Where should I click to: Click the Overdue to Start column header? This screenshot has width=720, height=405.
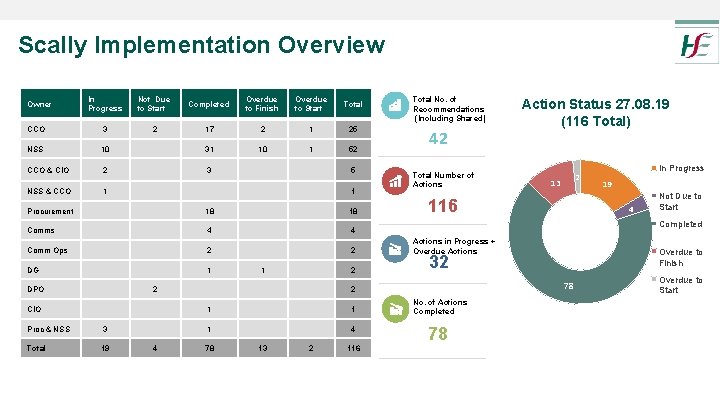[x=311, y=103]
